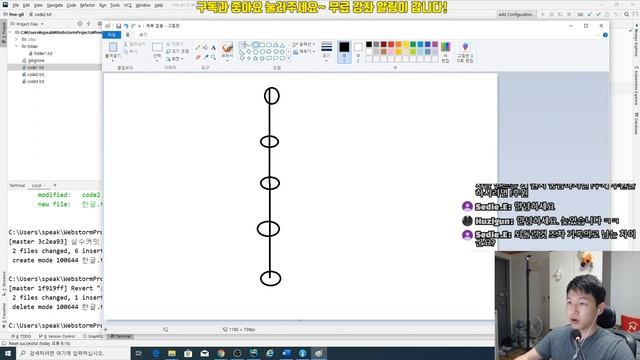Open the shape Outline dropdown
This screenshot has height=360, width=640.
[x=304, y=44]
